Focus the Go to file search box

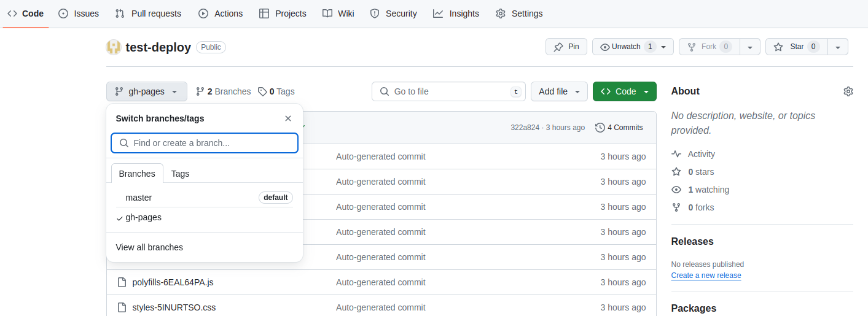click(x=448, y=91)
